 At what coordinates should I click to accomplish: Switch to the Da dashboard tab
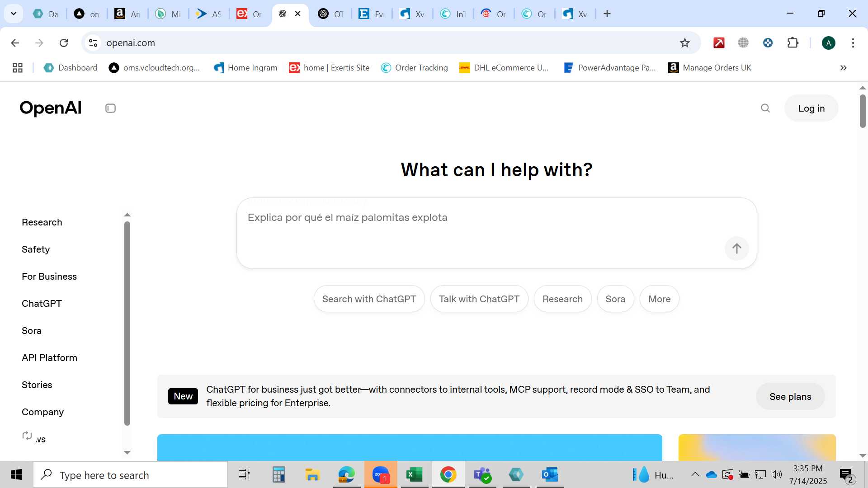[x=46, y=14]
